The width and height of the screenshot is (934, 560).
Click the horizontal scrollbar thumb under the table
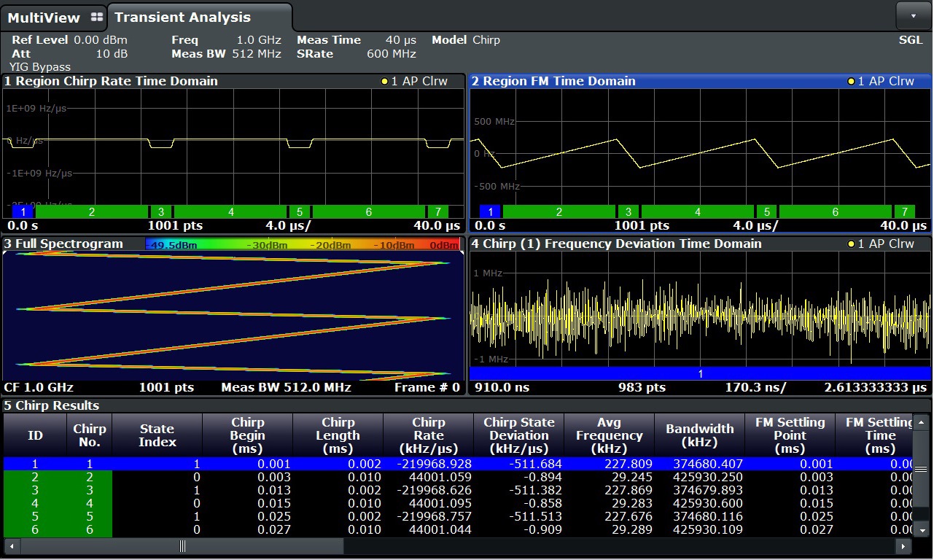pos(182,546)
